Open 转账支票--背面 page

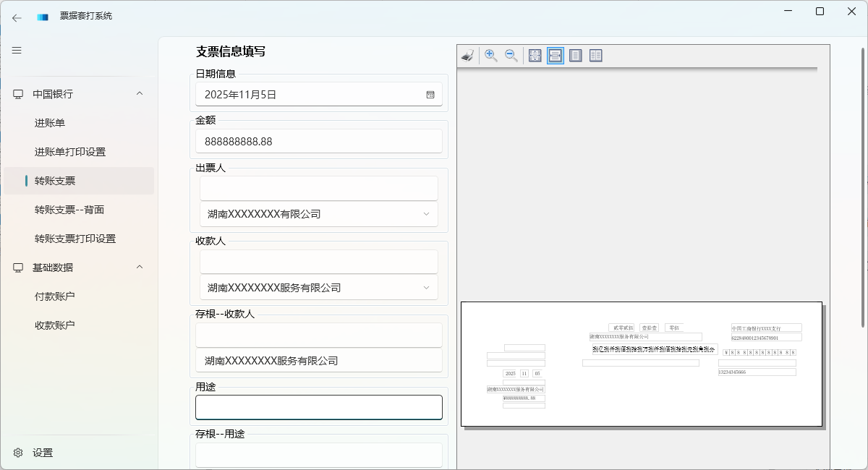[79, 210]
